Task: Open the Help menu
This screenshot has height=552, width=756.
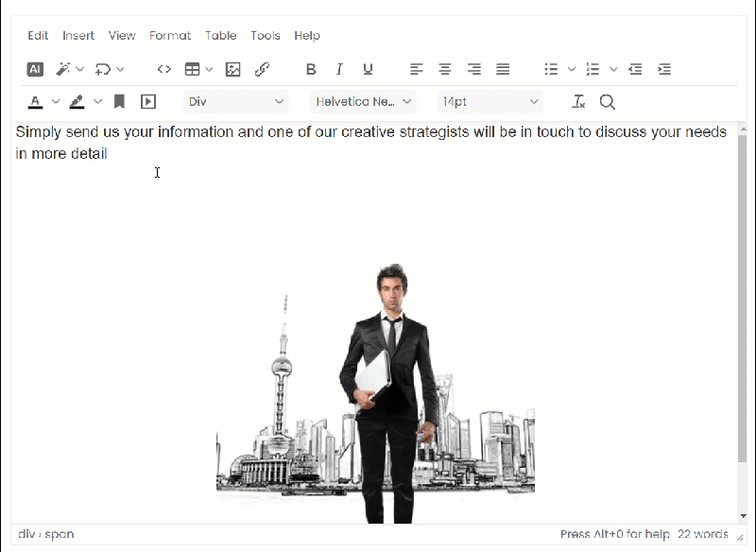Action: [307, 36]
